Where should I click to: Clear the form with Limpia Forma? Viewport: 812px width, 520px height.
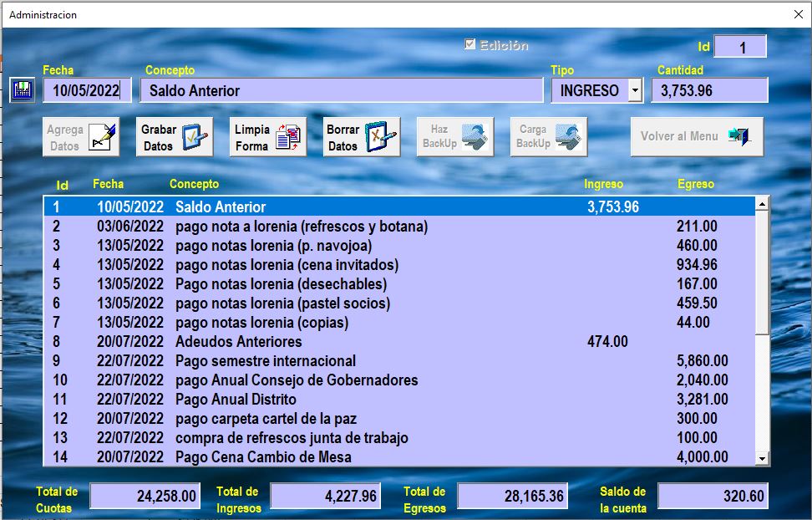tap(267, 137)
